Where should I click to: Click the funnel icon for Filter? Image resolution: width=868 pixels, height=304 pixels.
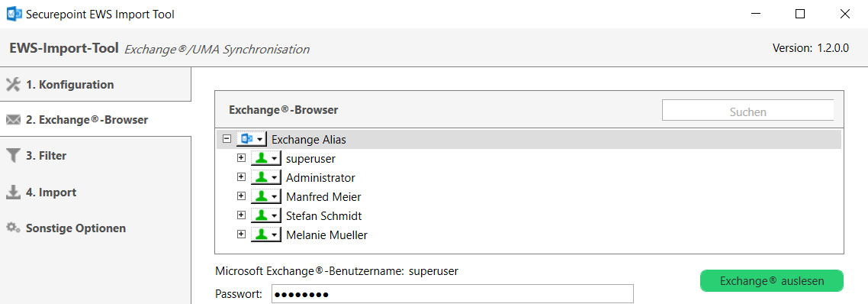click(13, 155)
